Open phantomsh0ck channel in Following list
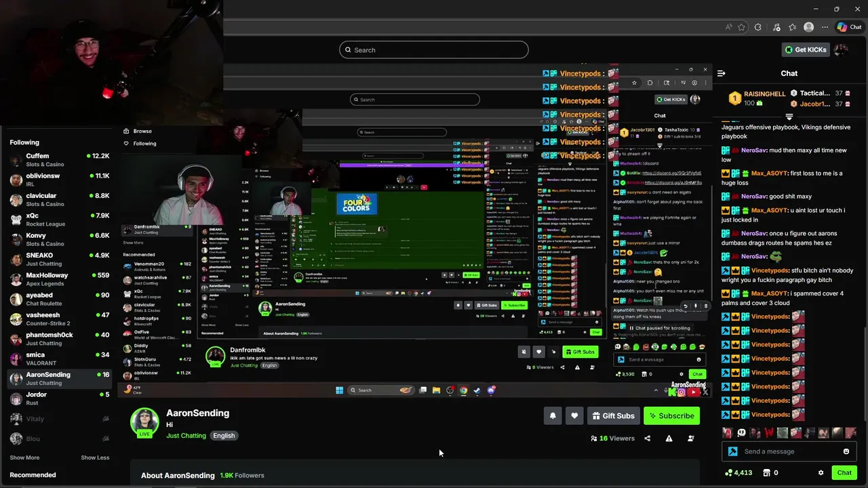 (60, 339)
